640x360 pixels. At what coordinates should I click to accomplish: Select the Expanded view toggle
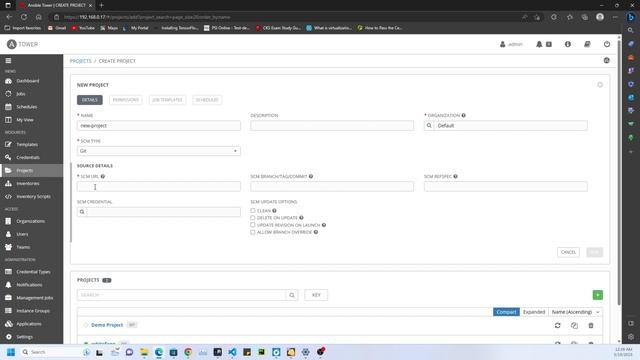pos(534,312)
